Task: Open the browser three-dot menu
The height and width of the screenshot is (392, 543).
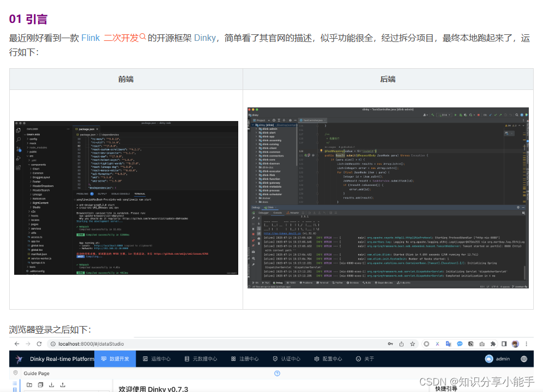Action: (x=527, y=344)
